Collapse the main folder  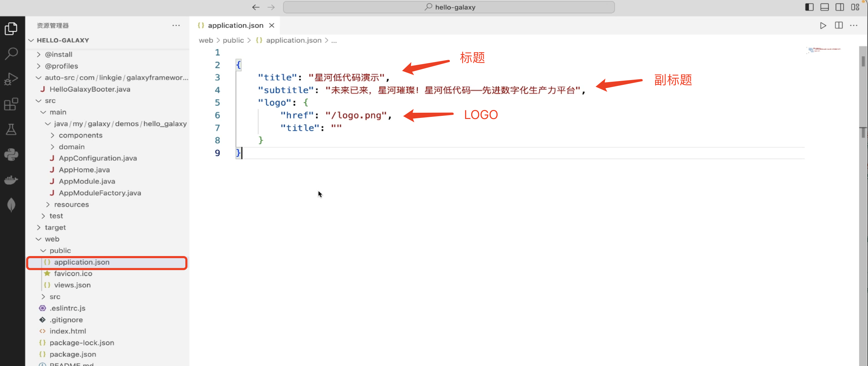[x=107, y=112]
